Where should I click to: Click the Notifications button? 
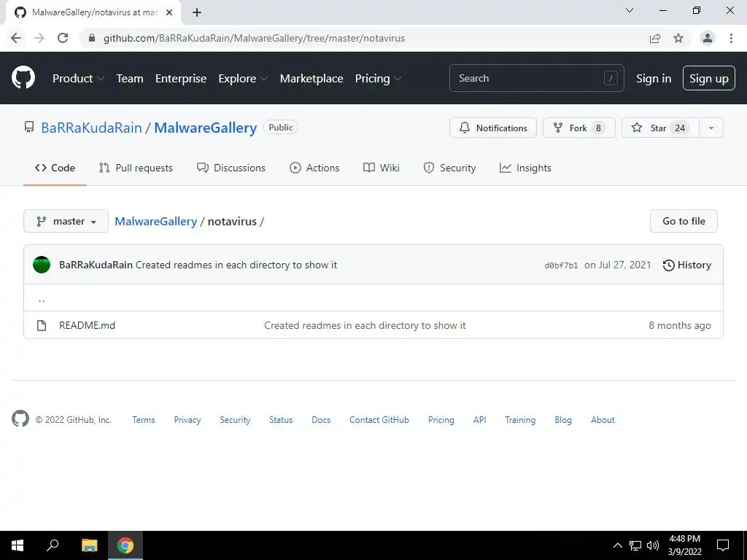pyautogui.click(x=493, y=128)
